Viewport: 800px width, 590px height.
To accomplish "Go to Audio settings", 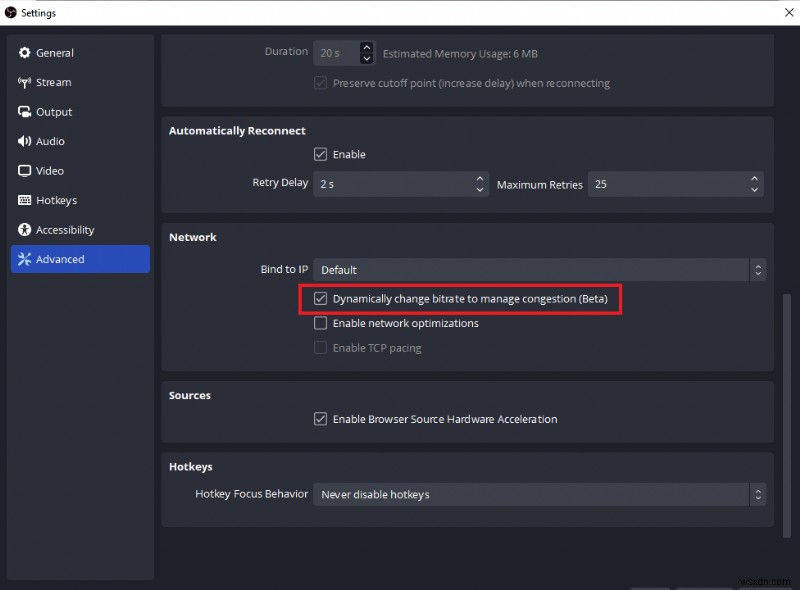I will coord(80,141).
